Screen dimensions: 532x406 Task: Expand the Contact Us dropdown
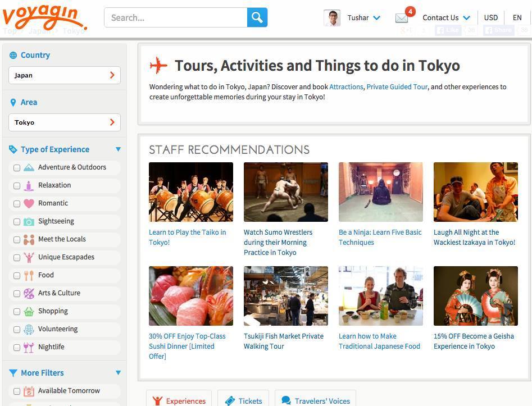pyautogui.click(x=446, y=18)
